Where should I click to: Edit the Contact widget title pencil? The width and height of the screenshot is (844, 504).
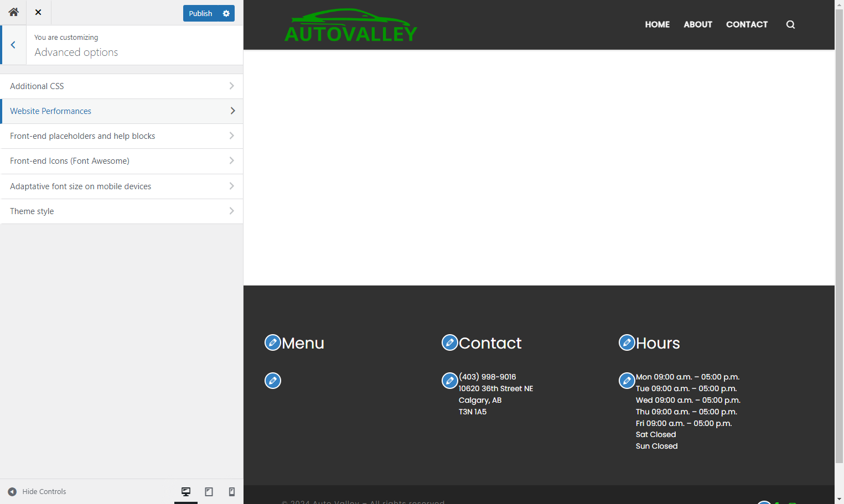tap(450, 342)
